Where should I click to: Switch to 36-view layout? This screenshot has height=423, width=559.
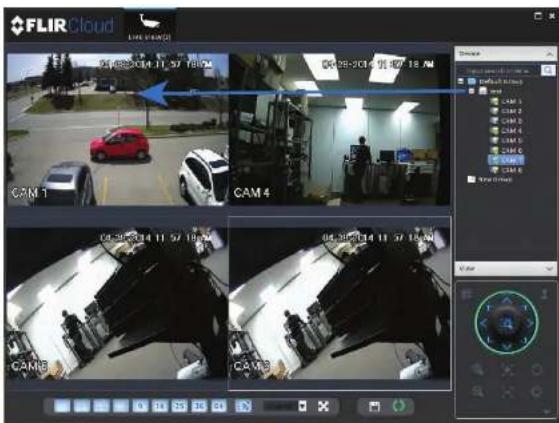click(199, 406)
